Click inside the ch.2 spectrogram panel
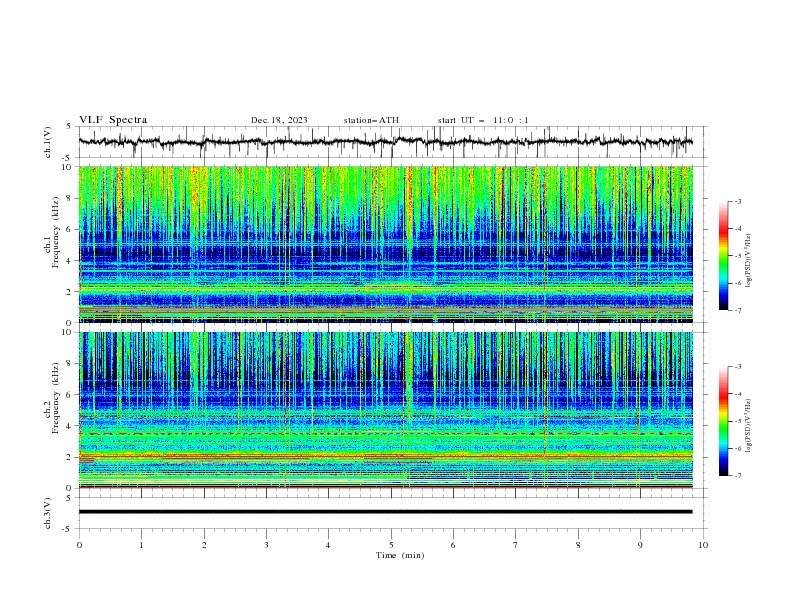The image size is (792, 612). [x=386, y=410]
